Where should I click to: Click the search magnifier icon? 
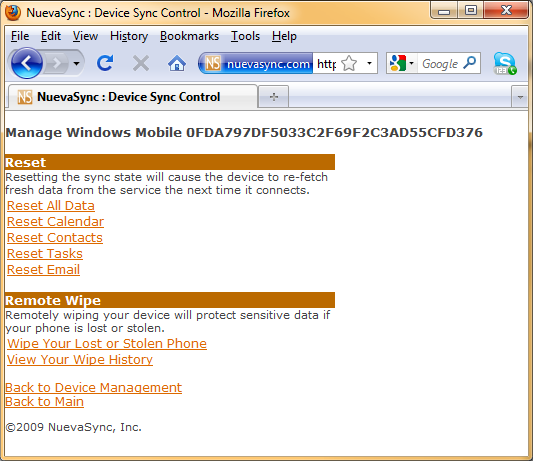[470, 63]
